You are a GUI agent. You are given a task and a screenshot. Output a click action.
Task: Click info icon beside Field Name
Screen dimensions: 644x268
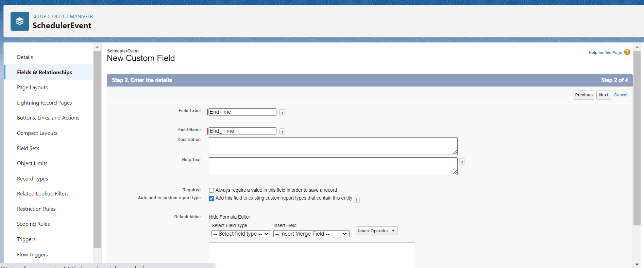pyautogui.click(x=282, y=131)
